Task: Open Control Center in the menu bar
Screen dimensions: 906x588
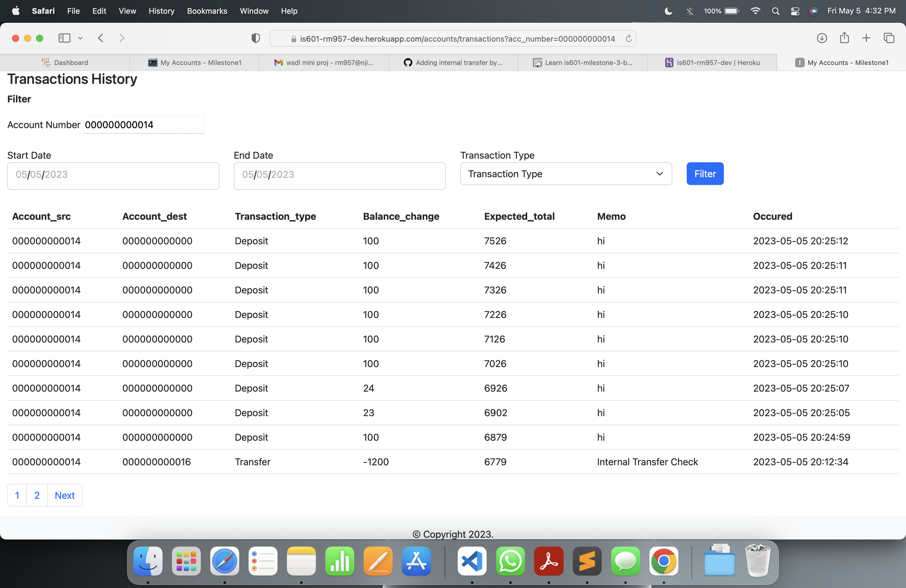Action: point(795,11)
